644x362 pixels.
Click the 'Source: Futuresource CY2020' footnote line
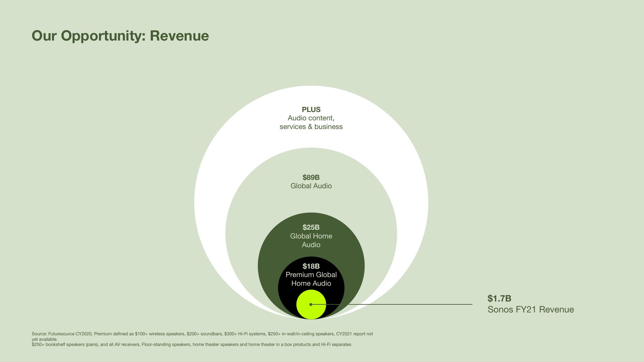(202, 334)
